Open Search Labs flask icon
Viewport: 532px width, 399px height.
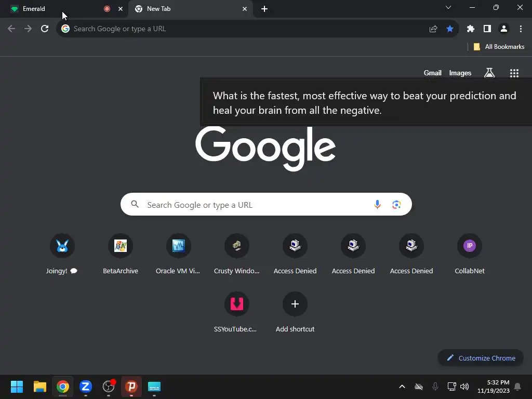[489, 73]
